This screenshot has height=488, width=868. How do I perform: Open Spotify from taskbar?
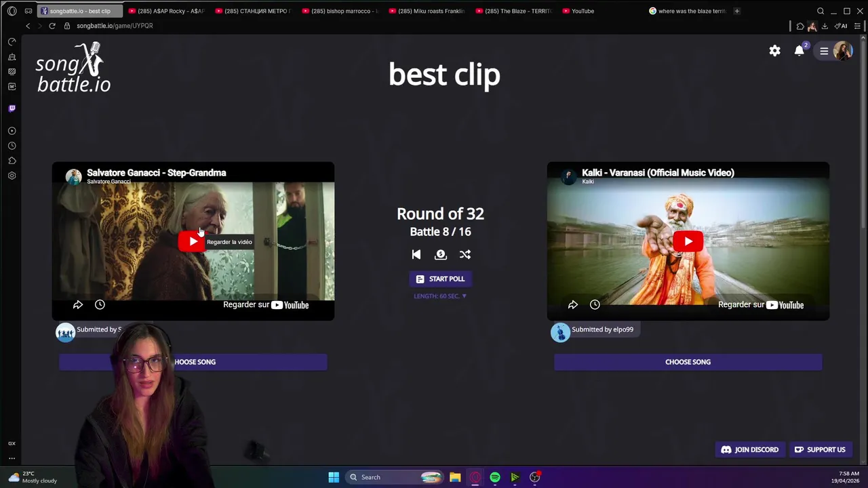(495, 477)
